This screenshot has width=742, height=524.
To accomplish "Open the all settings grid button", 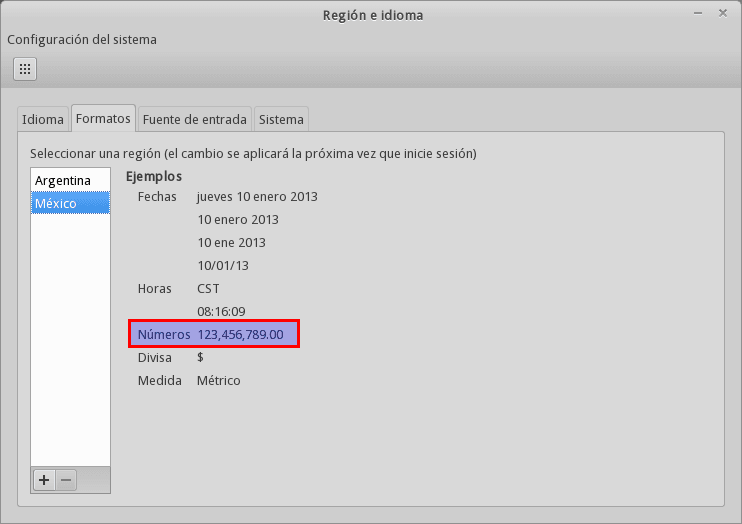I will (x=25, y=69).
